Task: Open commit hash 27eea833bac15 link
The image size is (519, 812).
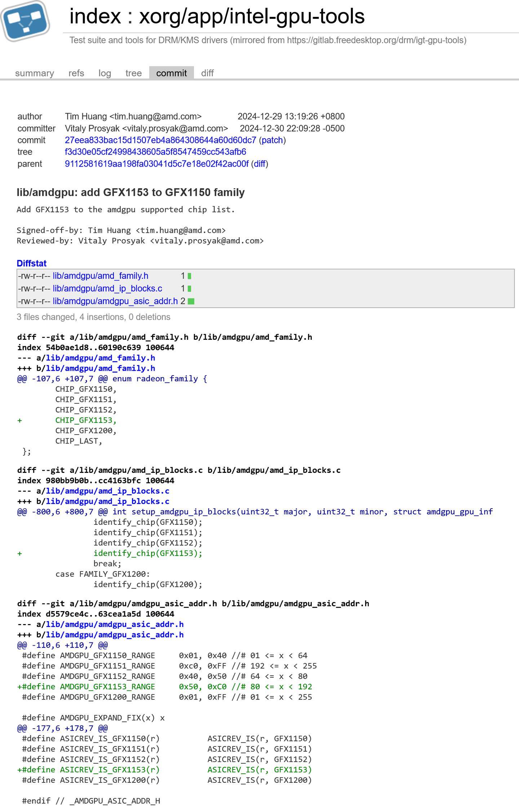Action: 160,140
